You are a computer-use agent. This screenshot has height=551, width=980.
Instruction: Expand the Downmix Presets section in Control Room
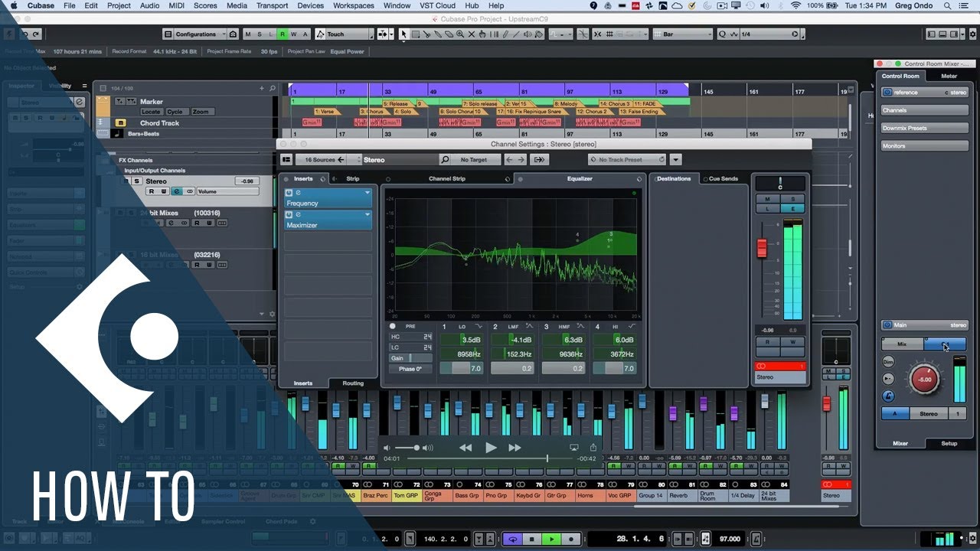tap(924, 128)
